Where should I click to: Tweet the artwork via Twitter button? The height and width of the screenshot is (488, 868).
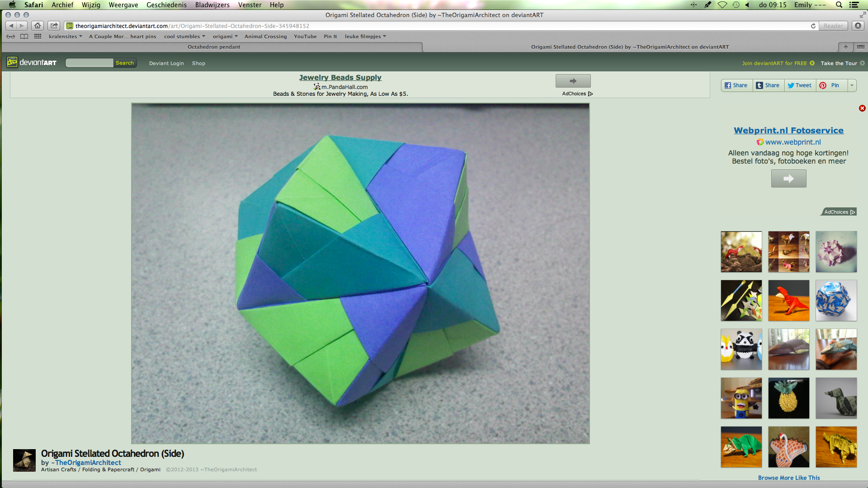coord(799,85)
